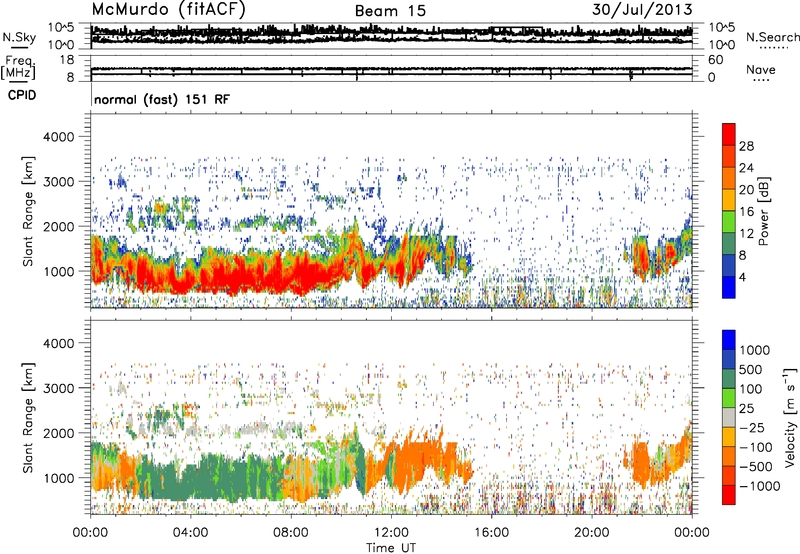Click the -1000 tick on velocity colorbar
Screen dimensions: 800x554
point(759,486)
